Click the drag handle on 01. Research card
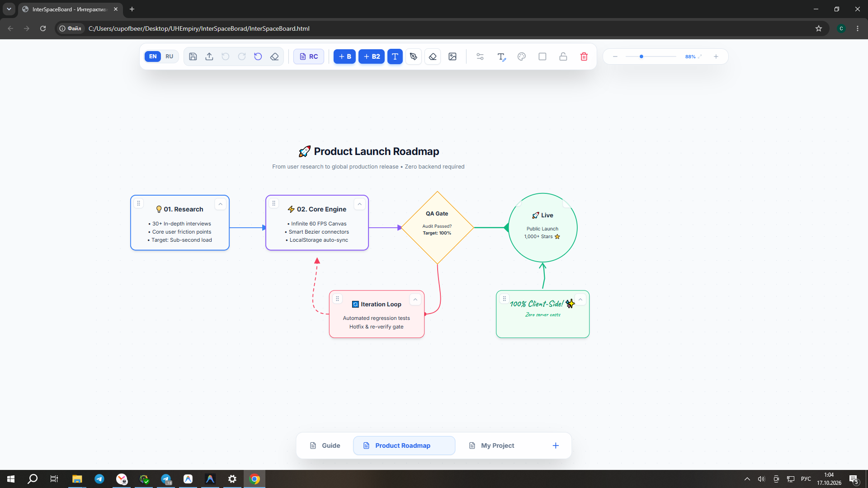This screenshot has height=488, width=868. (139, 203)
